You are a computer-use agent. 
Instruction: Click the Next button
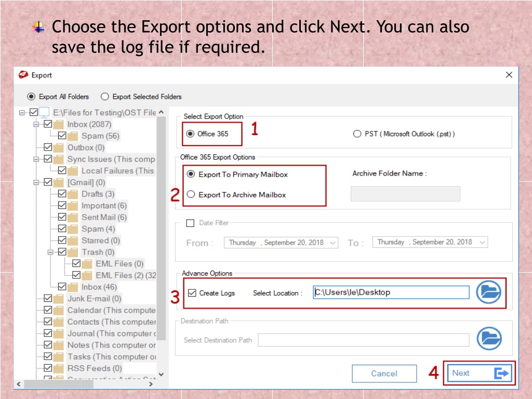tap(480, 373)
